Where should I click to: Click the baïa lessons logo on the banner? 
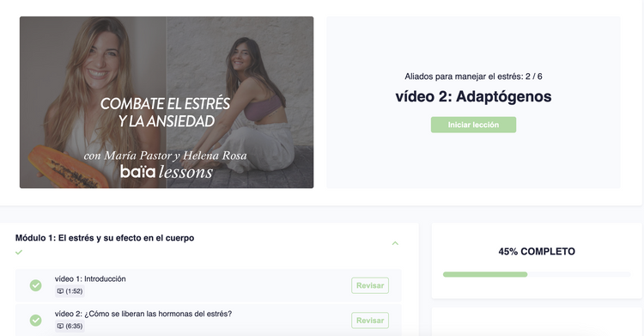tap(167, 172)
